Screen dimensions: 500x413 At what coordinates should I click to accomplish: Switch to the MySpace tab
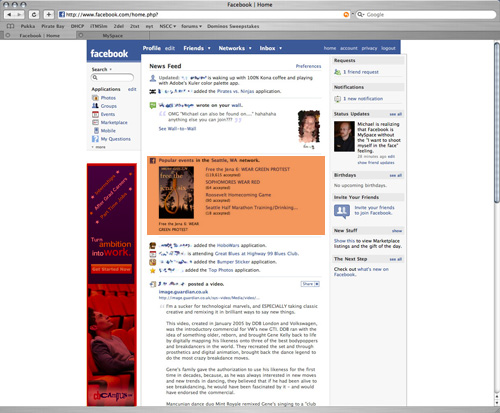coord(113,35)
